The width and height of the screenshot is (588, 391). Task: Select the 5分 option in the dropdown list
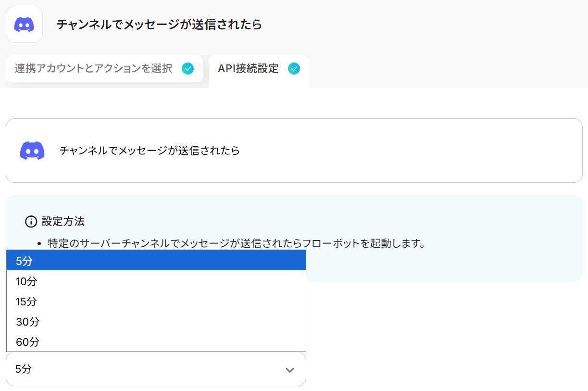pos(156,261)
